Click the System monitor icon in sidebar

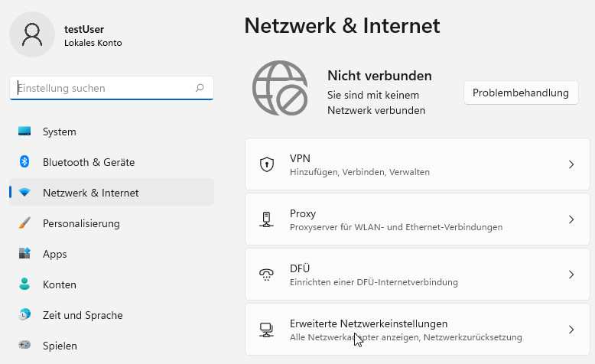tap(24, 132)
